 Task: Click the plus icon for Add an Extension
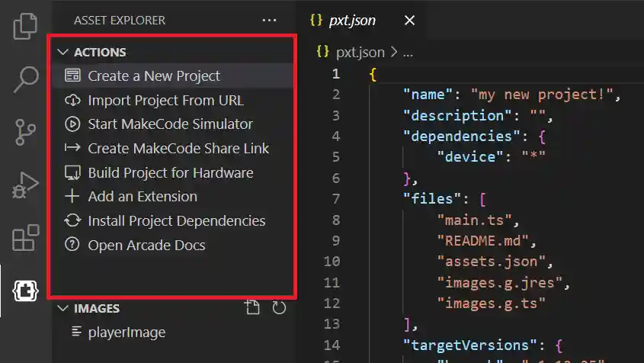[72, 196]
